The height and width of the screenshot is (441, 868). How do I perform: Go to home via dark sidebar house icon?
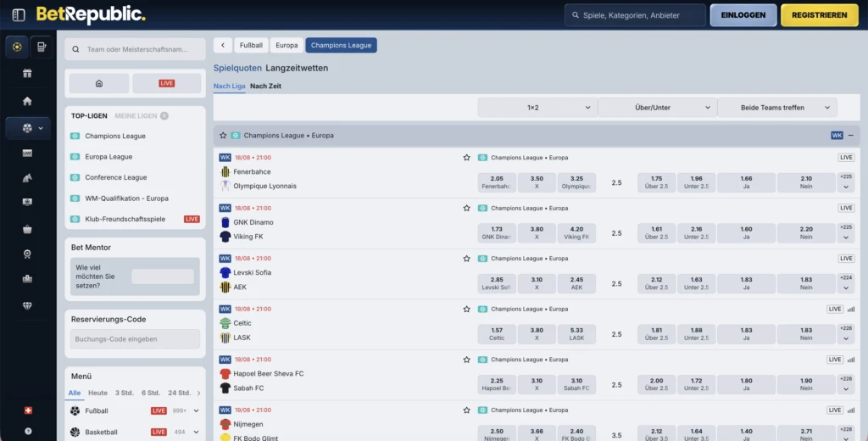[27, 102]
